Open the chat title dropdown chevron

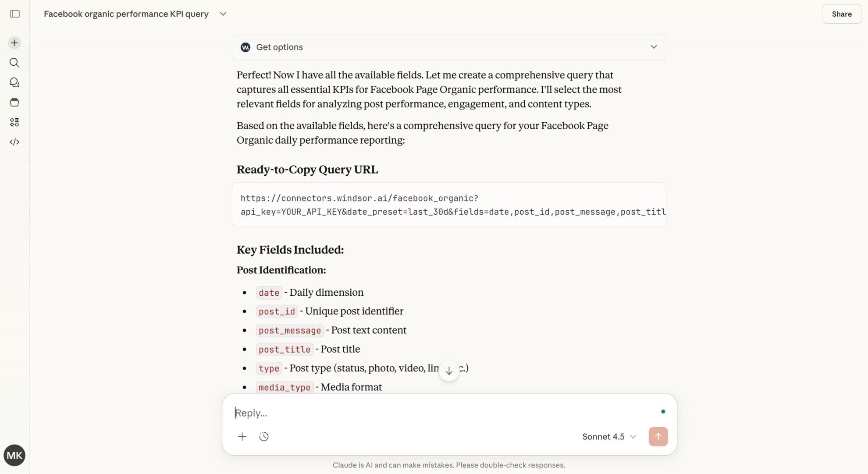click(223, 14)
